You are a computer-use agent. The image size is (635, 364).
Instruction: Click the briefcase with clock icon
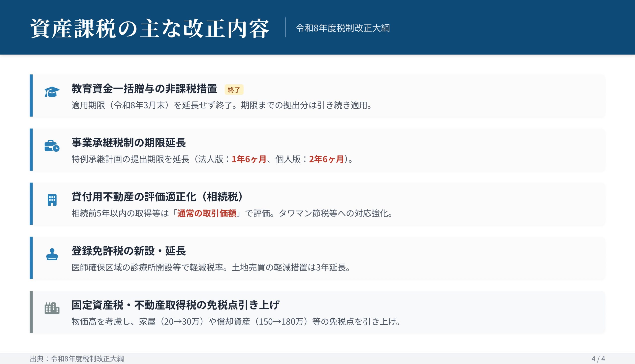click(52, 146)
